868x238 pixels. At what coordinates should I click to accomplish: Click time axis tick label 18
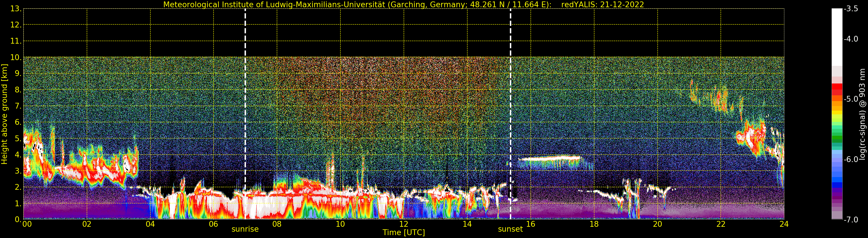point(594,224)
